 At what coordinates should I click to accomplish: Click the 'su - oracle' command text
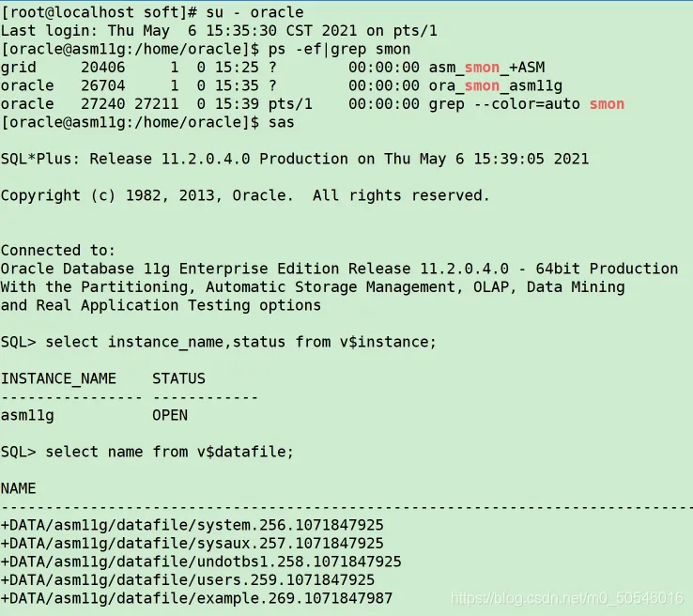coord(255,12)
